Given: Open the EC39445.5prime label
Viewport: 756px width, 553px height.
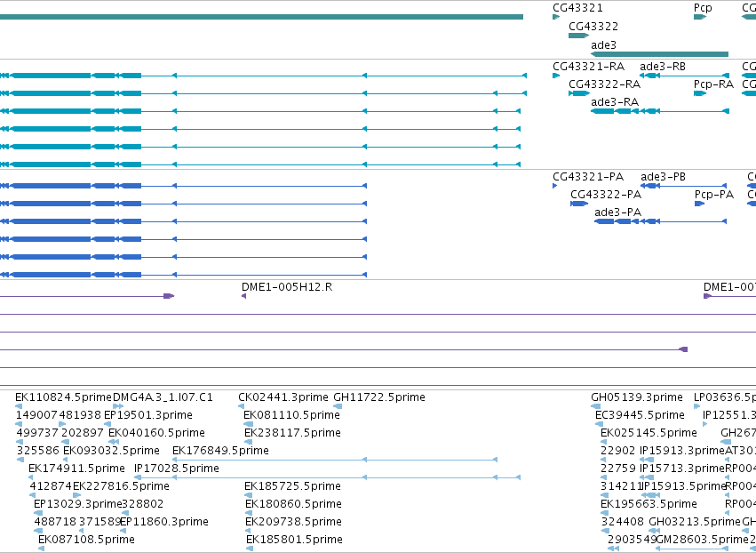Looking at the screenshot, I should tap(640, 415).
